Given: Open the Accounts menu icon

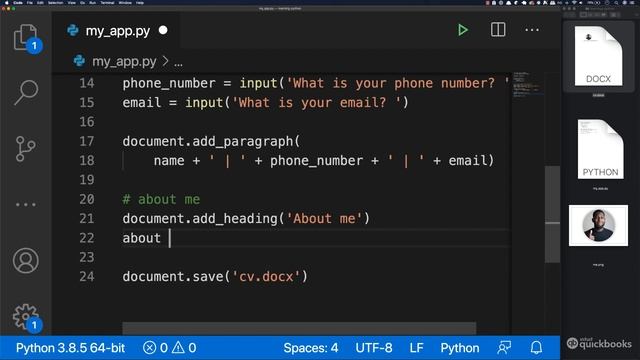Looking at the screenshot, I should coord(26,260).
